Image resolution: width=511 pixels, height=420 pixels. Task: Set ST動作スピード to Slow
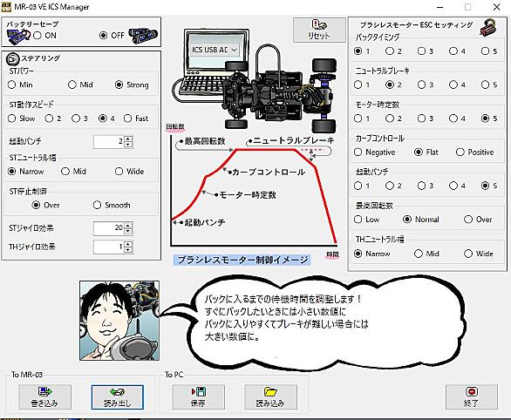pyautogui.click(x=21, y=119)
